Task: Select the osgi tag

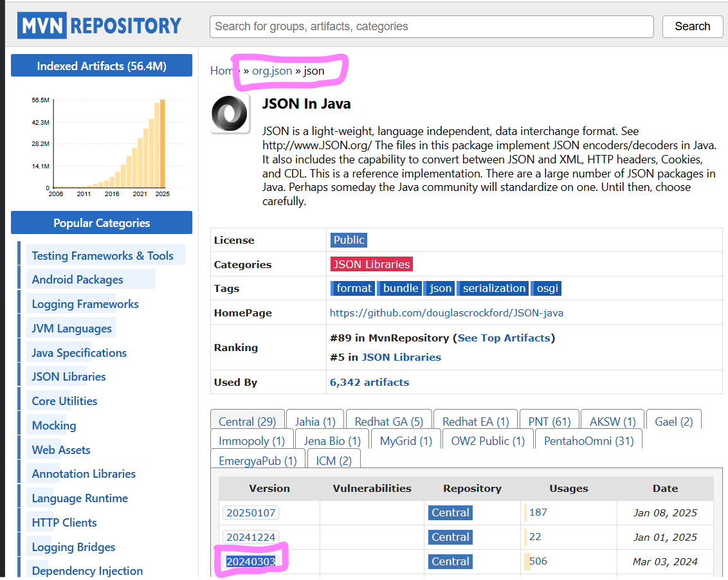Action: (547, 288)
